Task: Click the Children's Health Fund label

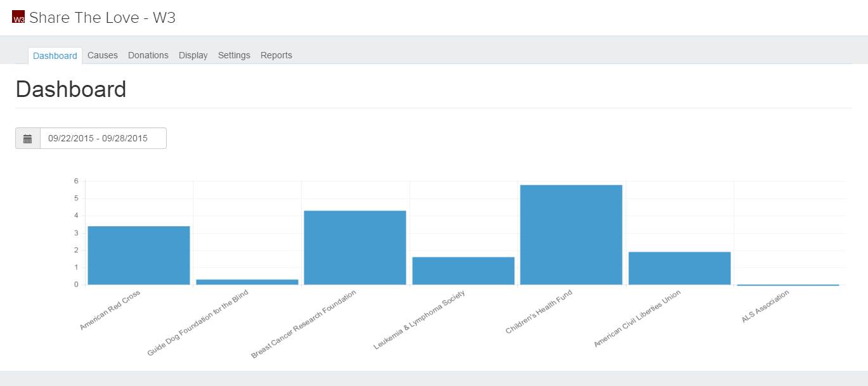Action: (539, 312)
